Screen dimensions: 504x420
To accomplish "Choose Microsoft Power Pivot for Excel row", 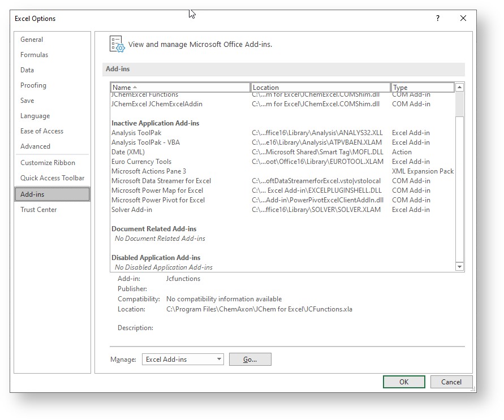I will (x=158, y=200).
